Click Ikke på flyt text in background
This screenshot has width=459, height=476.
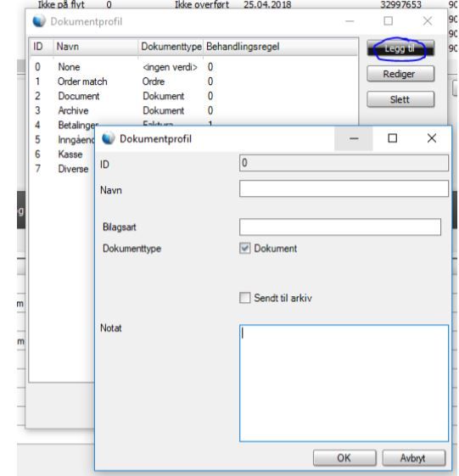coord(61,4)
